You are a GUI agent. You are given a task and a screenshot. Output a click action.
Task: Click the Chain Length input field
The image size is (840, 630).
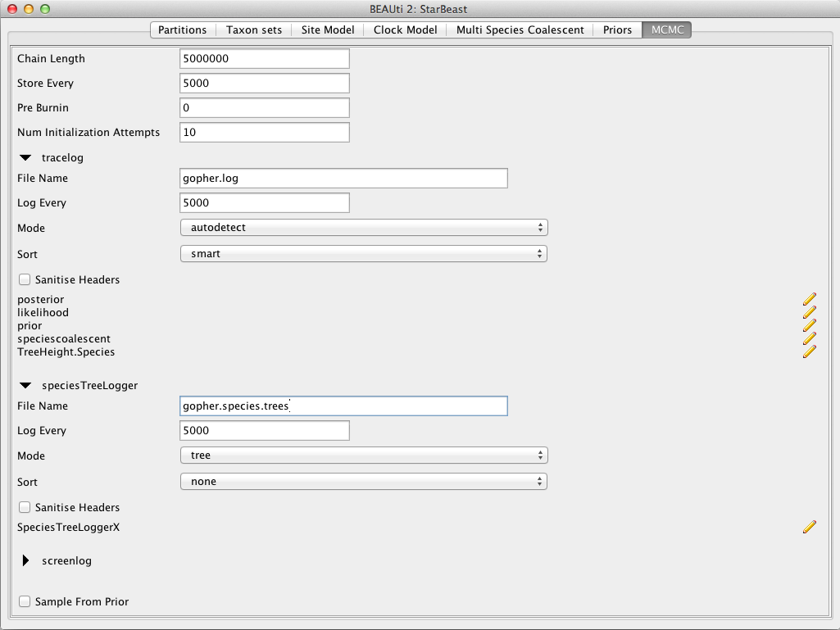tap(264, 59)
